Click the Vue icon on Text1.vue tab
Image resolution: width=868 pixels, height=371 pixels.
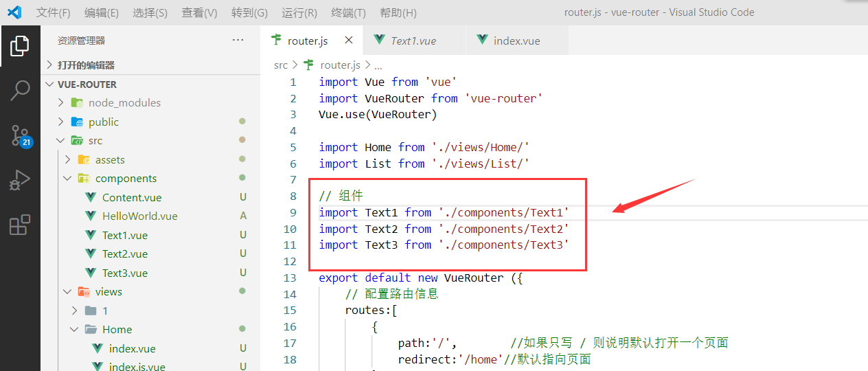pyautogui.click(x=379, y=41)
